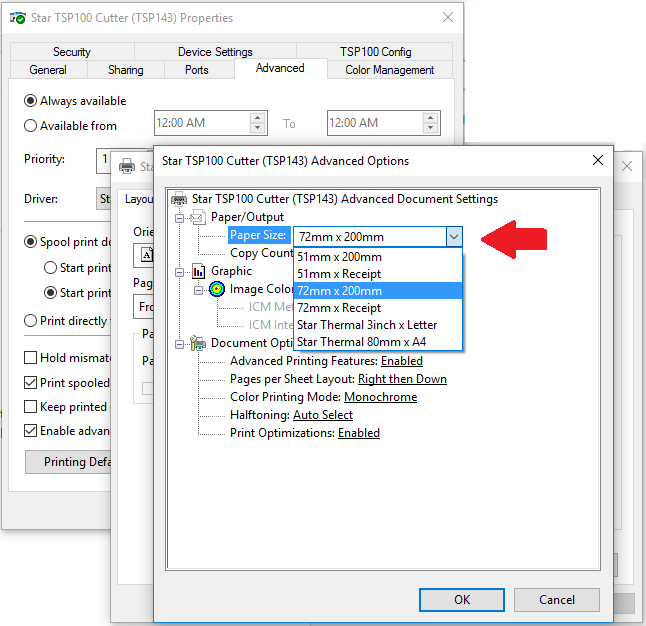Screen dimensions: 646x626
Task: Close the middle printing preferences dialog
Action: [627, 166]
